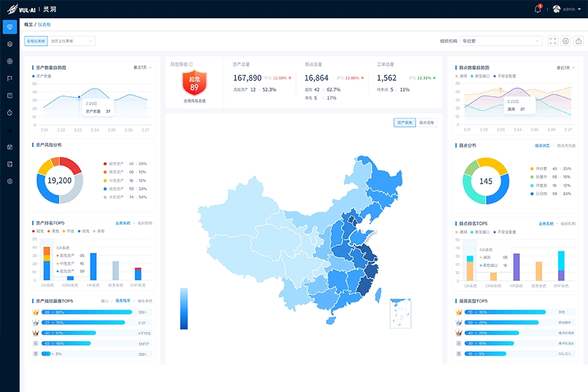Image resolution: width=588 pixels, height=392 pixels.
Task: Click the gear settings icon in sidebar
Action: tap(10, 181)
